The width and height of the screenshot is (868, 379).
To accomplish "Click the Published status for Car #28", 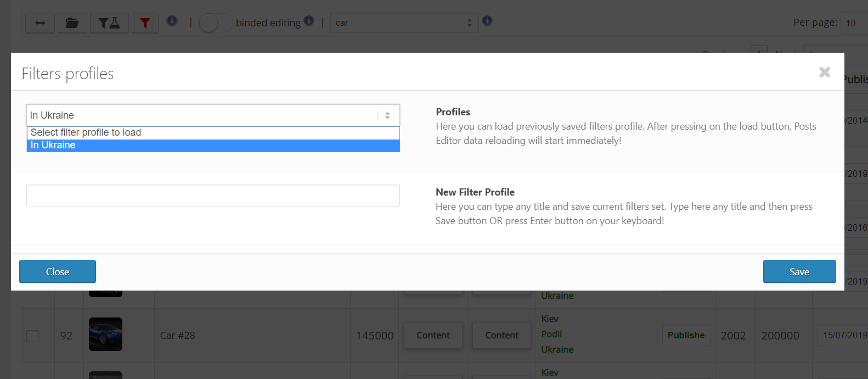I will coord(686,335).
